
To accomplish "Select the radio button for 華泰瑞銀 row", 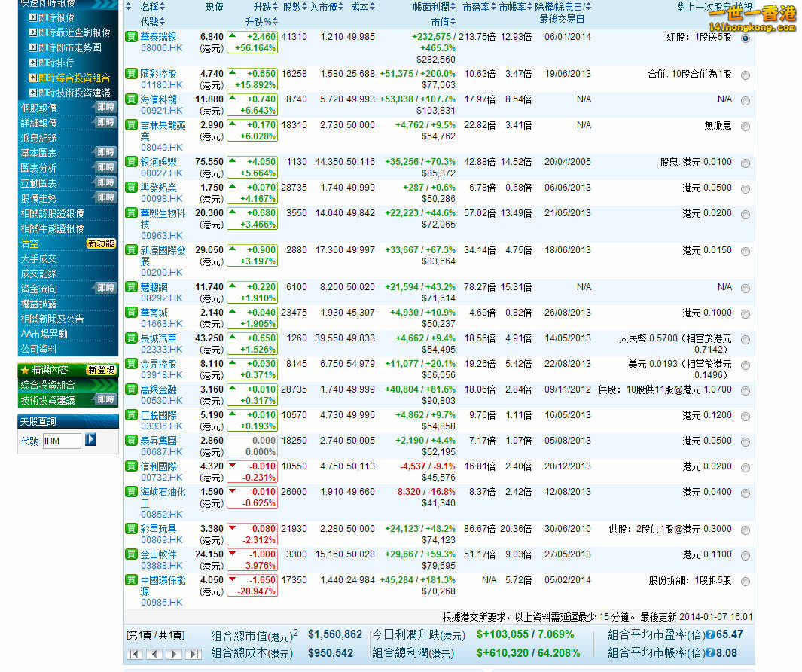I will pos(746,38).
